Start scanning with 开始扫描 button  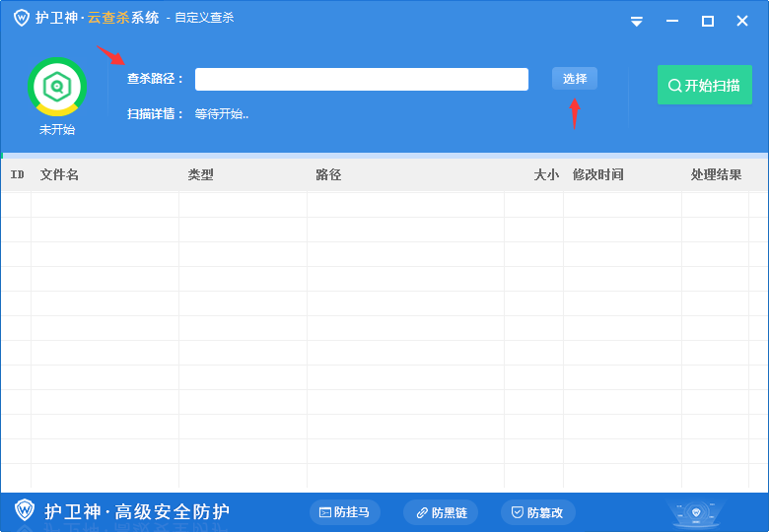[x=704, y=85]
